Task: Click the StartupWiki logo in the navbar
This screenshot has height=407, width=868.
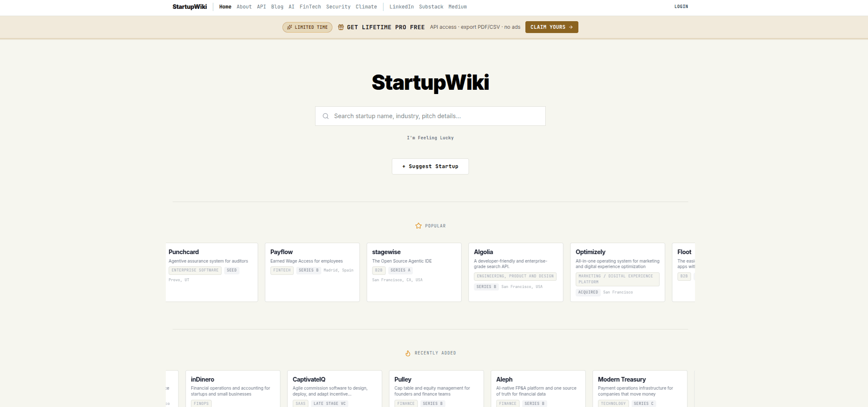Action: [190, 7]
